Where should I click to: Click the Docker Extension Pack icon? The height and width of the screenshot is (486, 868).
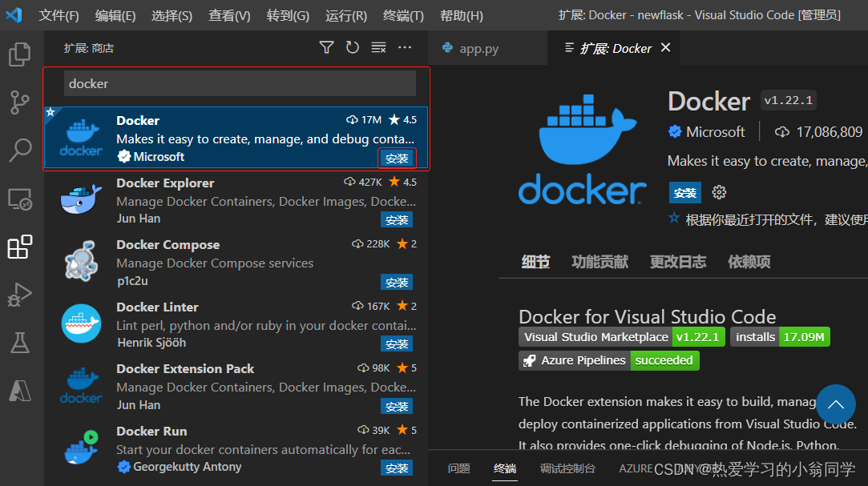tap(82, 385)
